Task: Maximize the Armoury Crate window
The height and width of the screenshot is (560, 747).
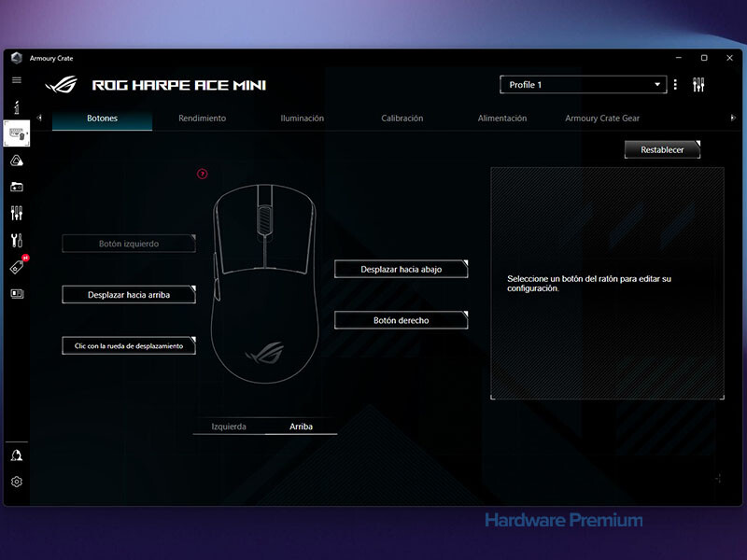Action: (704, 58)
